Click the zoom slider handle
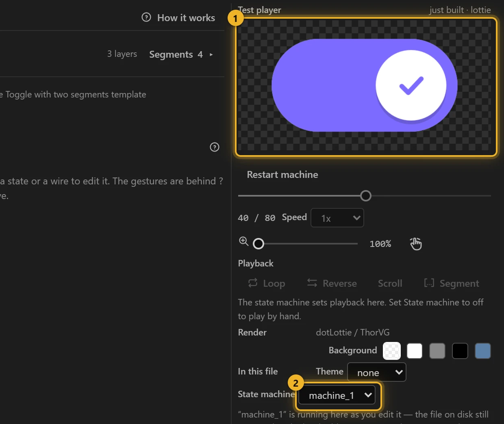This screenshot has width=504, height=424. (259, 244)
